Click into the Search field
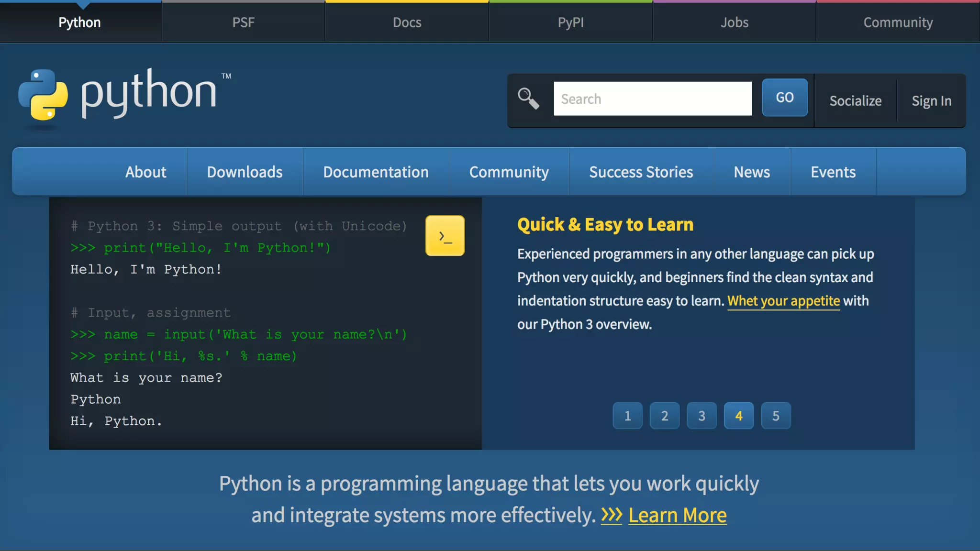 (652, 99)
